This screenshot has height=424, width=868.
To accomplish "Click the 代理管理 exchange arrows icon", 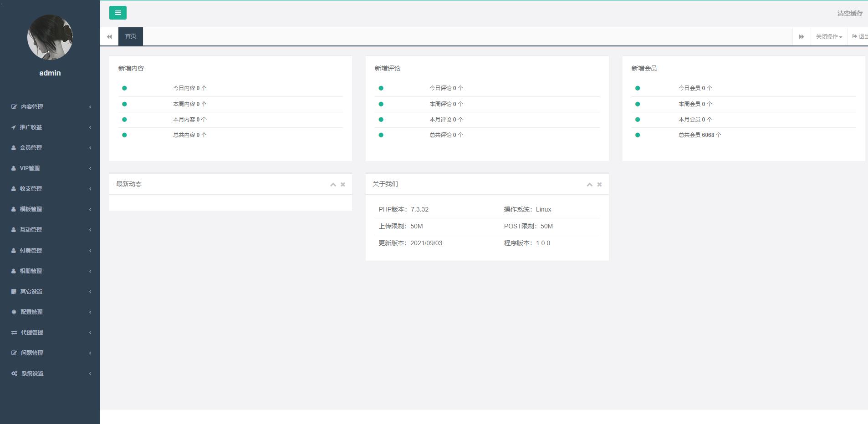I will click(14, 333).
